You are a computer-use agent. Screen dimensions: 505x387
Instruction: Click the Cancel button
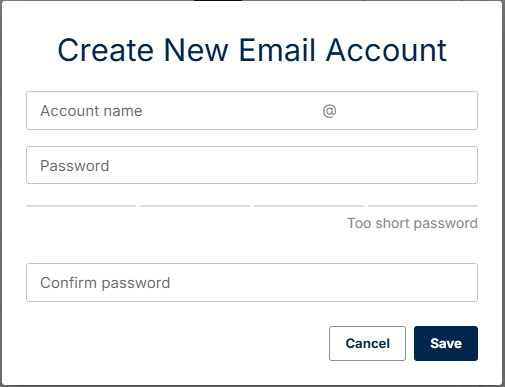click(x=367, y=343)
